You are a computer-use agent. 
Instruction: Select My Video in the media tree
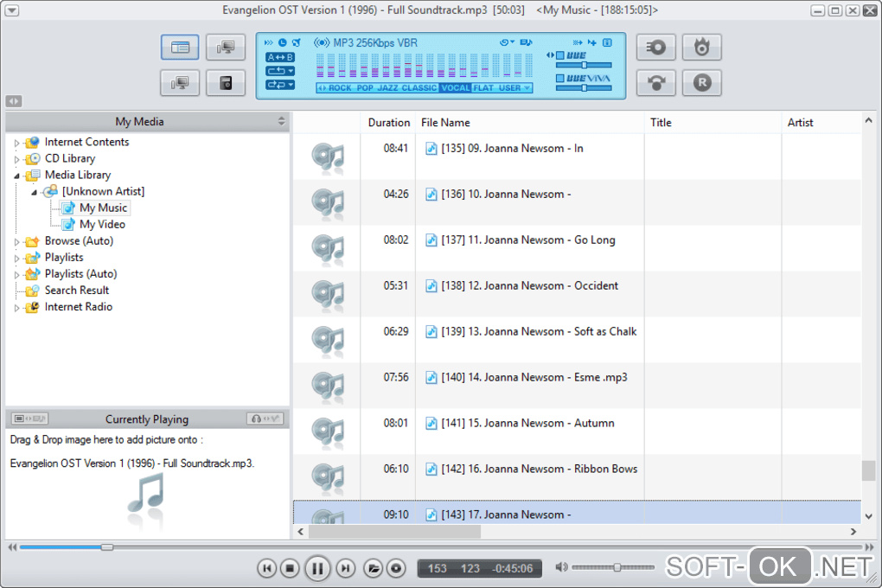[102, 225]
